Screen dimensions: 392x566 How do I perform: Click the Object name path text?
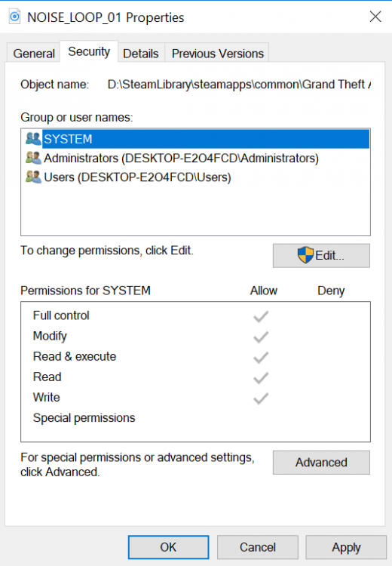[239, 85]
